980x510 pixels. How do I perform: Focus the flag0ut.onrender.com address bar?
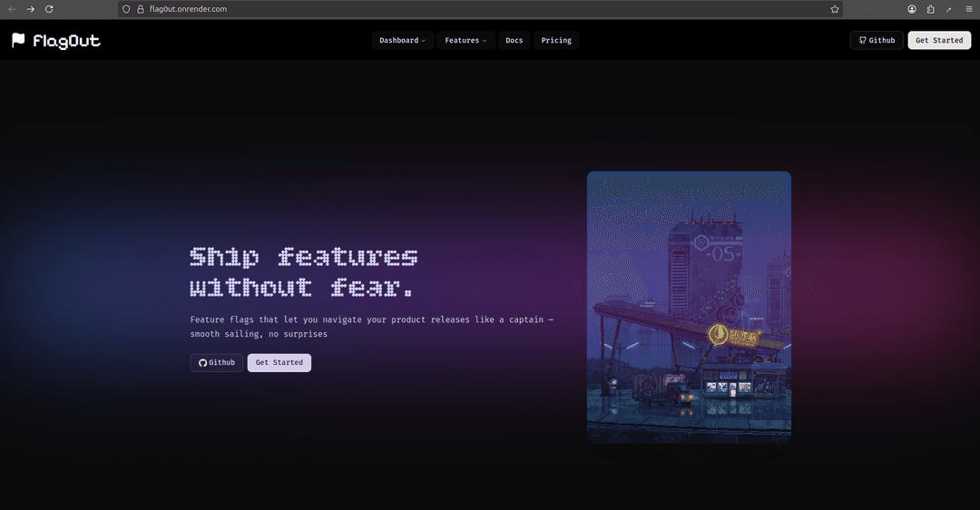coord(454,8)
